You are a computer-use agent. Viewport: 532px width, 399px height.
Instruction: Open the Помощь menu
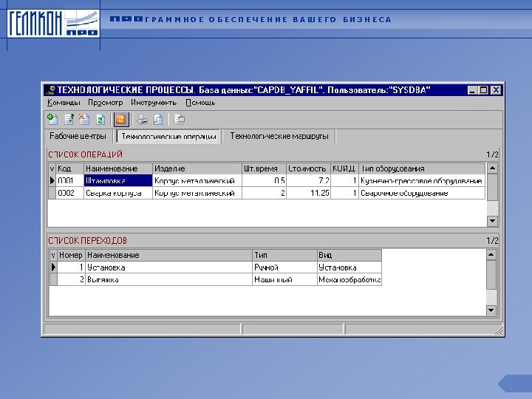pos(200,103)
